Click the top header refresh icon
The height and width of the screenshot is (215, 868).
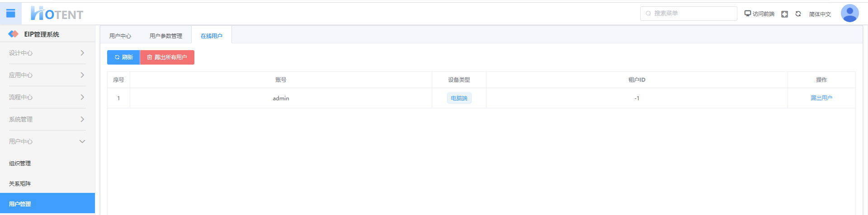click(798, 14)
